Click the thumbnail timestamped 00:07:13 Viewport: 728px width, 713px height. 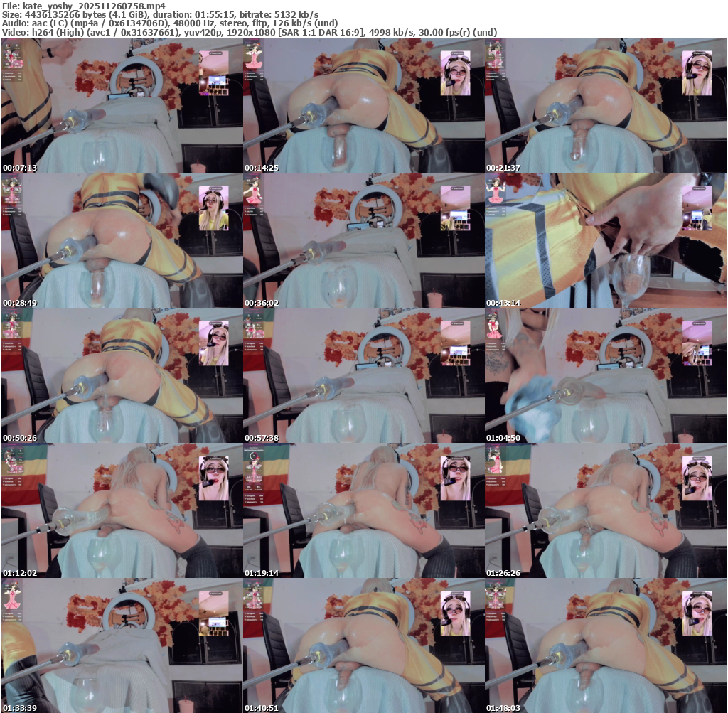[x=122, y=105]
